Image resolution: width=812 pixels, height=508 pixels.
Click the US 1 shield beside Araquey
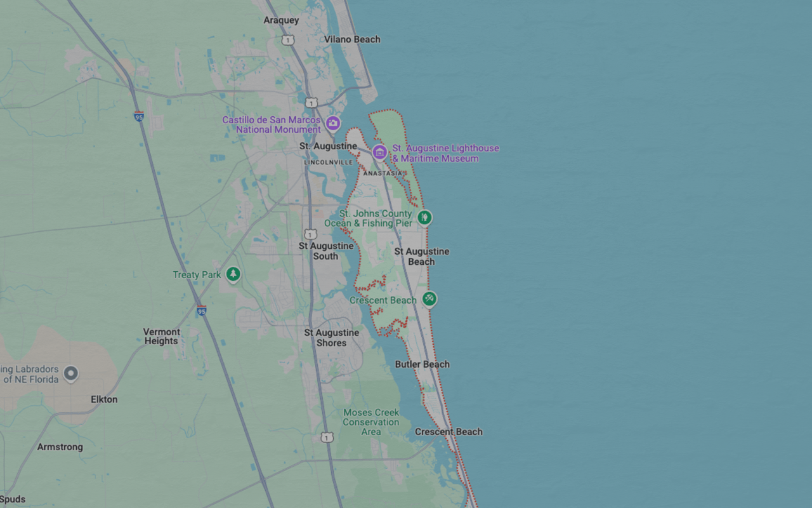(289, 40)
